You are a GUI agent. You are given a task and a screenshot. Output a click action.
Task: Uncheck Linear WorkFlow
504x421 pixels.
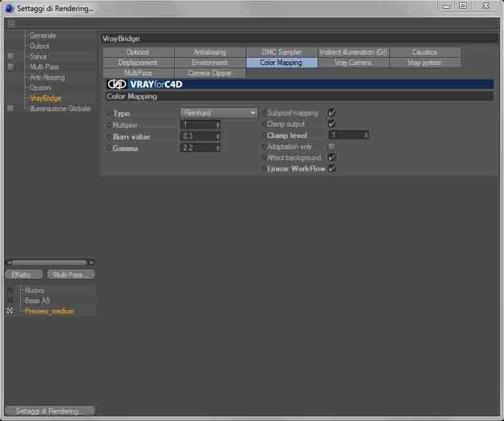coord(332,168)
